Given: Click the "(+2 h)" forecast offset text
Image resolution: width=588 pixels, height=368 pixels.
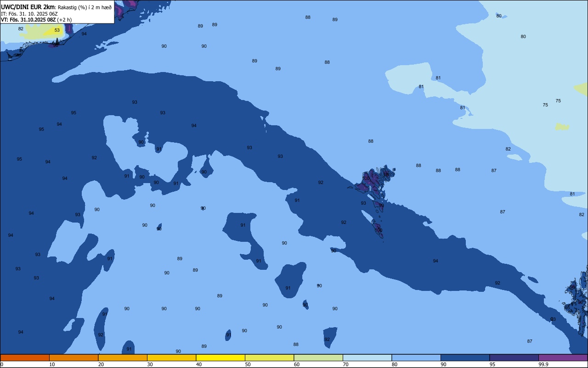Looking at the screenshot, I should tap(65, 20).
